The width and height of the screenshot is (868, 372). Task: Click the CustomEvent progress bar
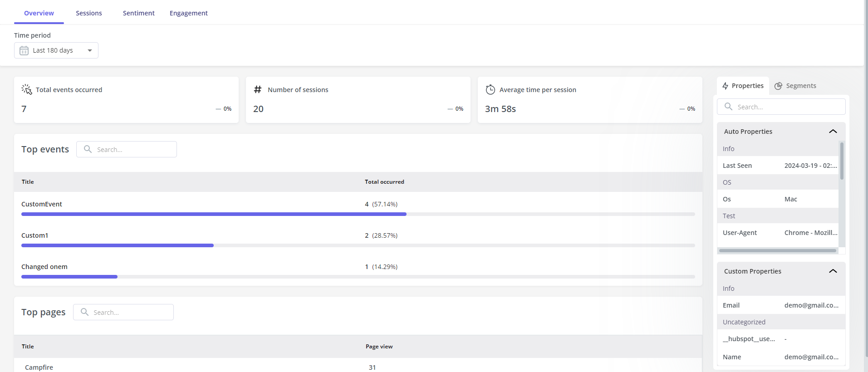[x=214, y=214]
